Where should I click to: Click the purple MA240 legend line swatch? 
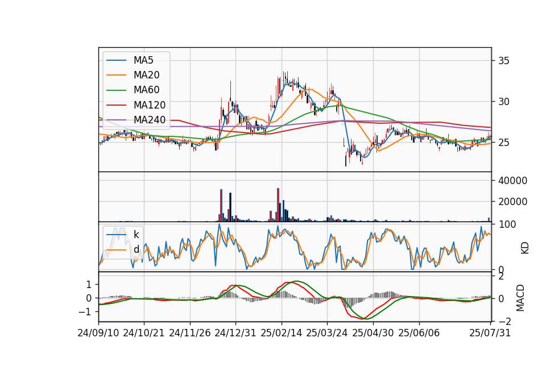tap(116, 120)
